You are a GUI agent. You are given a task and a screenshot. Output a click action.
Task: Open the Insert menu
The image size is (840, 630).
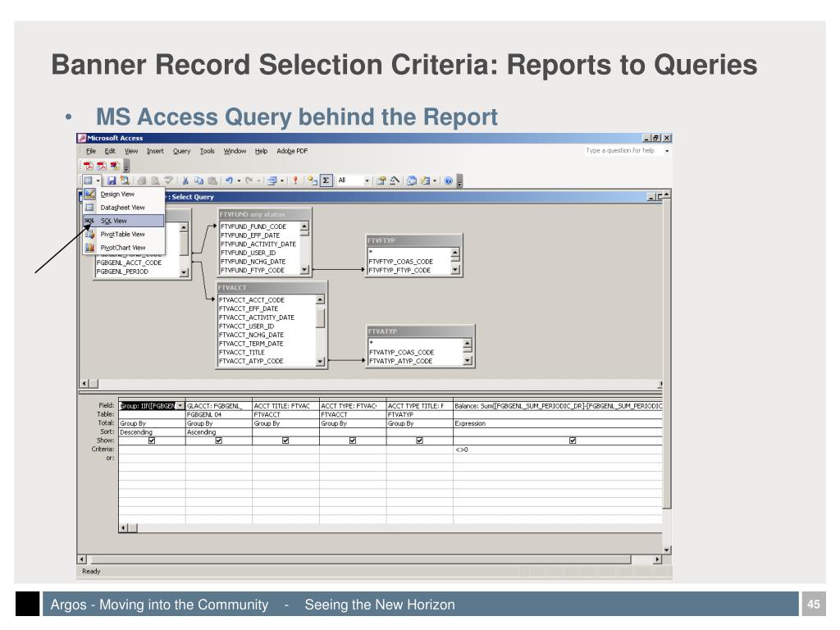[155, 151]
